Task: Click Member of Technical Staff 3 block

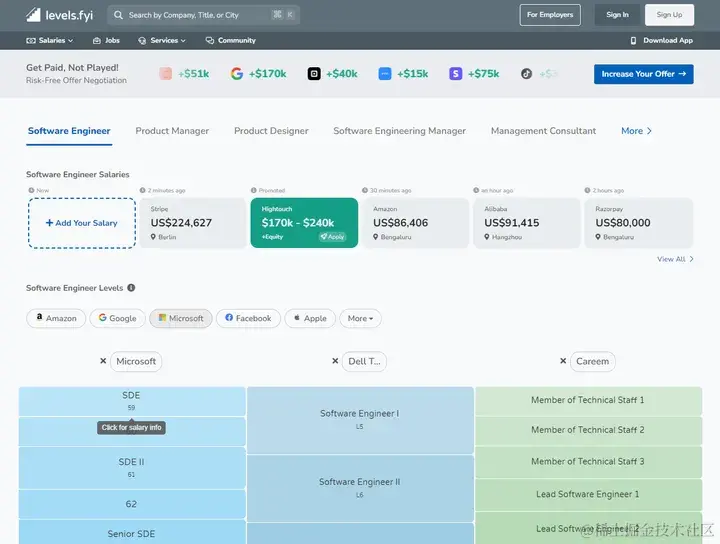Action: (x=588, y=462)
